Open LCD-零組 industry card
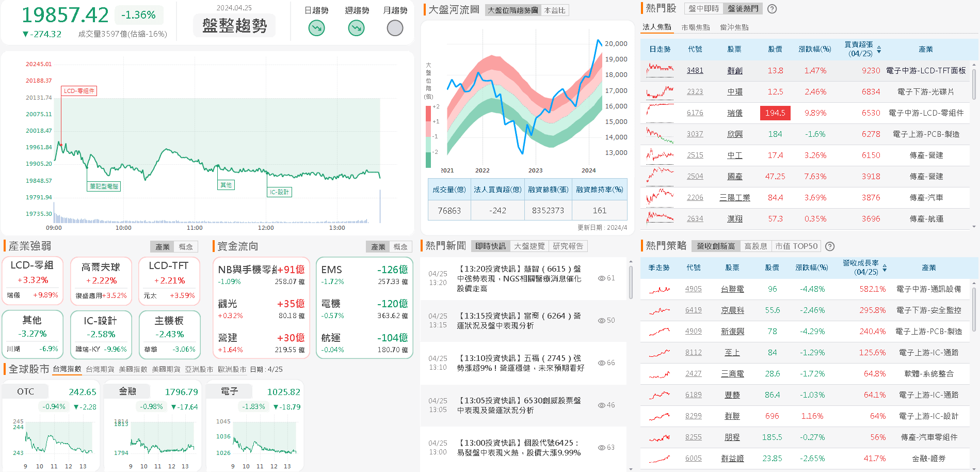 [x=33, y=281]
